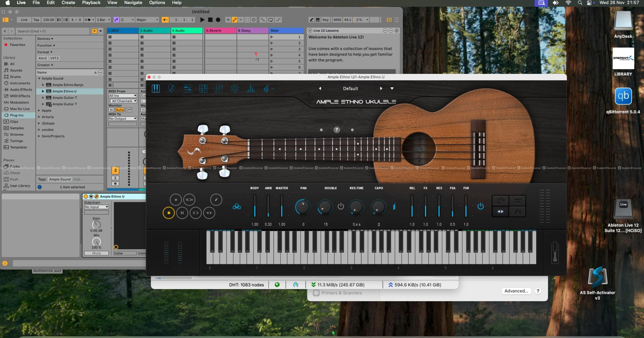The height and width of the screenshot is (338, 644).
Task: Collapse the Ample Sound folder
Action: point(39,79)
